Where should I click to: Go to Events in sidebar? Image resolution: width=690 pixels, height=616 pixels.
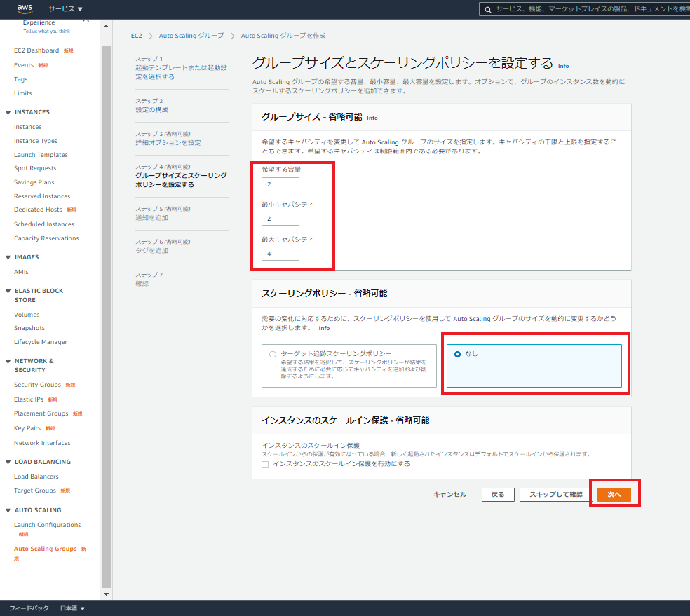pyautogui.click(x=24, y=65)
